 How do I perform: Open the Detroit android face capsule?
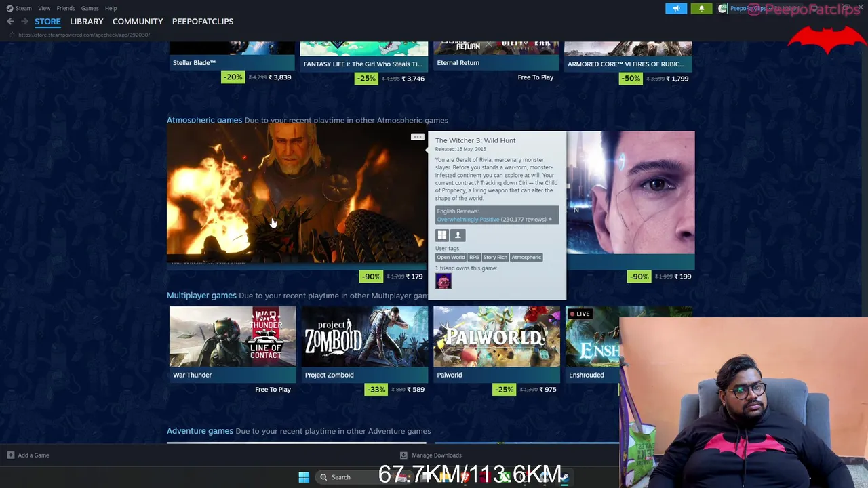click(x=631, y=193)
